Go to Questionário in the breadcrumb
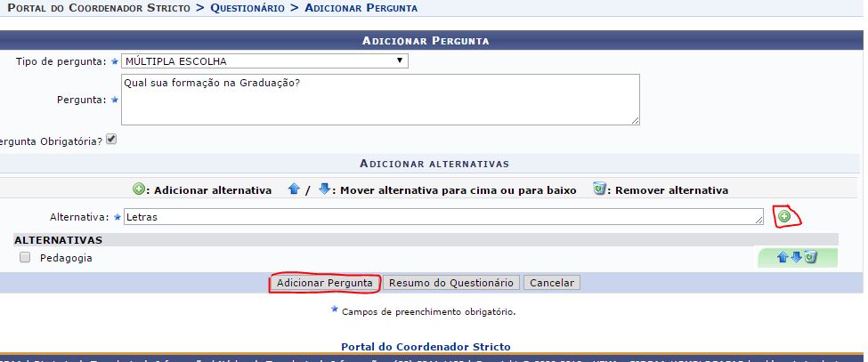Viewport: 868px width, 362px height. [x=247, y=8]
